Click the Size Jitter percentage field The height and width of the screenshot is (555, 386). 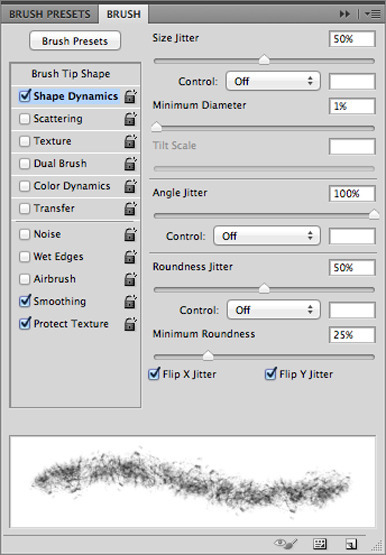pyautogui.click(x=352, y=39)
